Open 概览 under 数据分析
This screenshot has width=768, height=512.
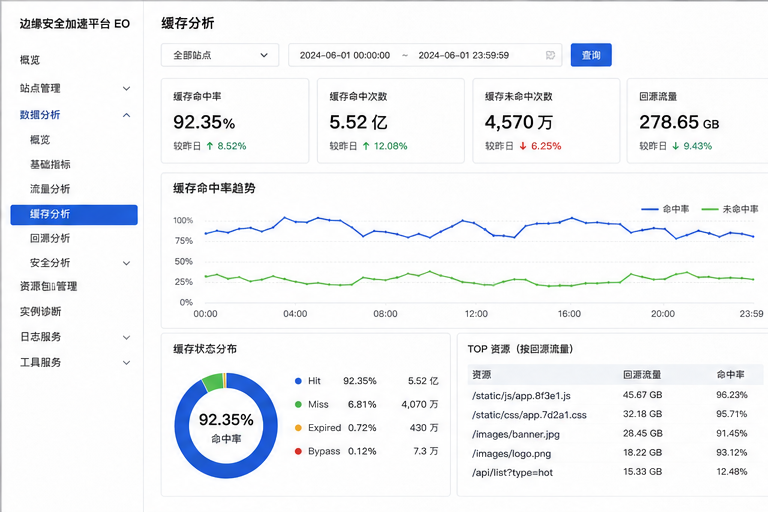click(x=40, y=140)
